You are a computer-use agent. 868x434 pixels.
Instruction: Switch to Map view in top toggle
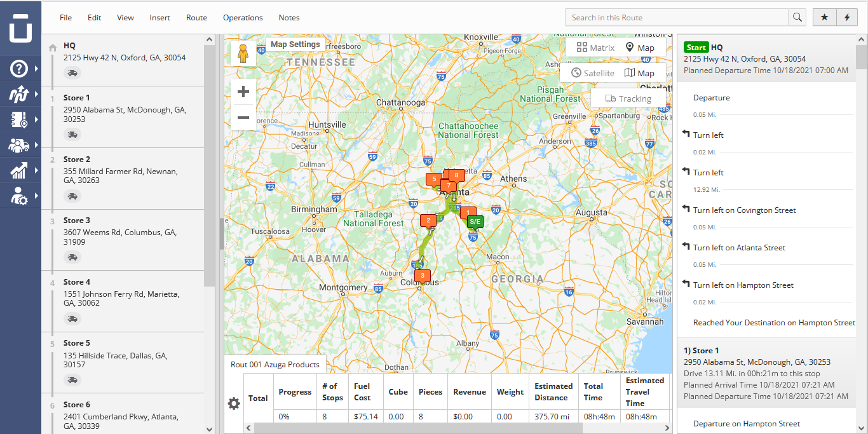coord(641,48)
